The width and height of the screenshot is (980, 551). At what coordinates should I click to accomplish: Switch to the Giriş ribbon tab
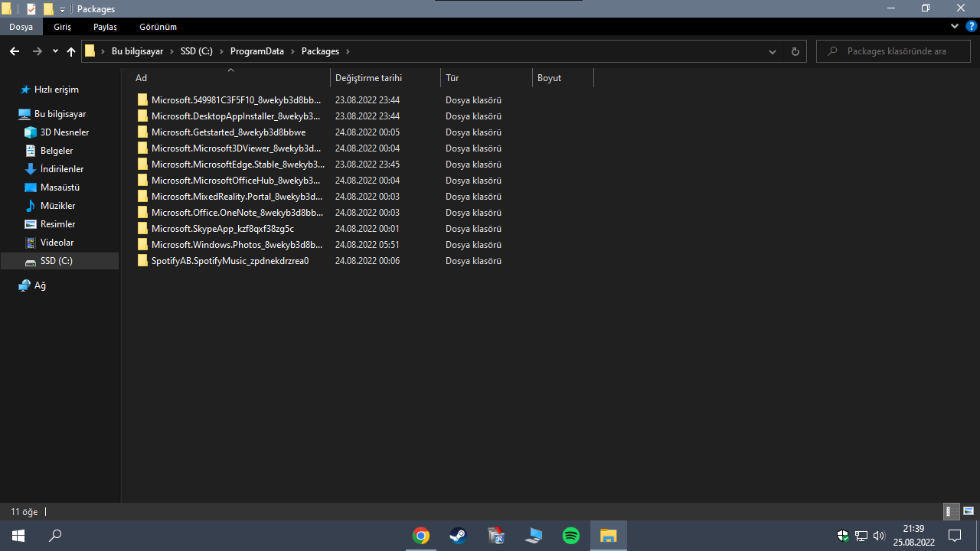tap(62, 27)
